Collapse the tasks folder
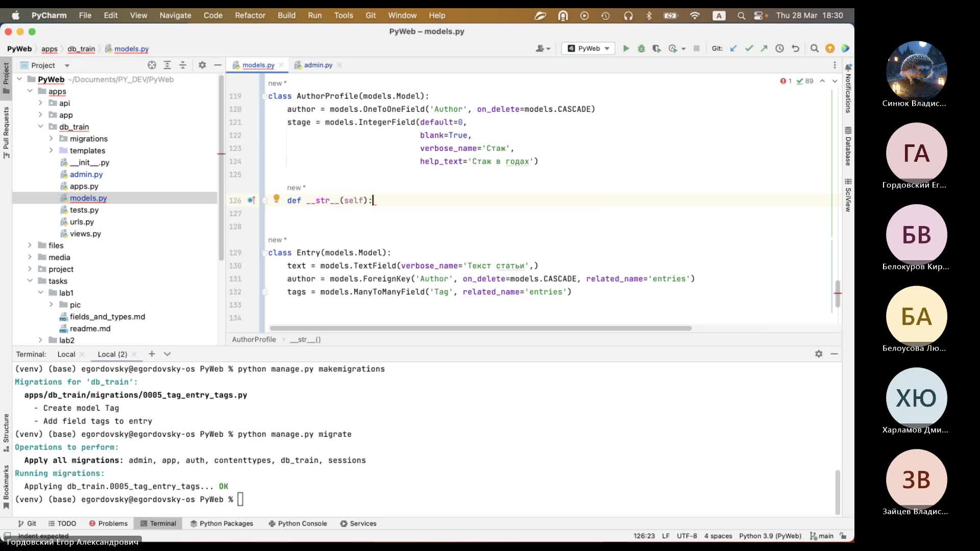Screen dimensions: 980x551 [x=30, y=281]
